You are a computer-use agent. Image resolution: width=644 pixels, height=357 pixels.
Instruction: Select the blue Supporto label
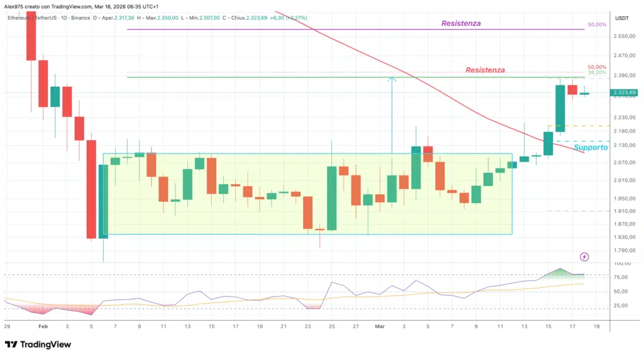pos(591,147)
